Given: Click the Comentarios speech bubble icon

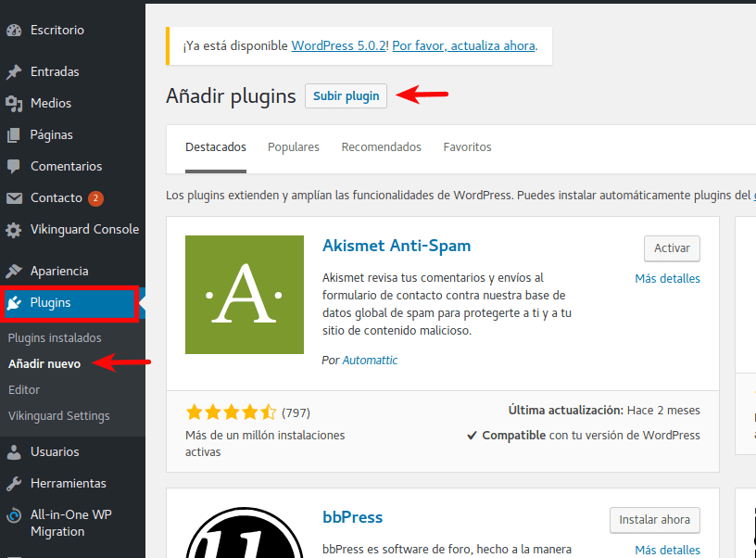Looking at the screenshot, I should point(14,167).
